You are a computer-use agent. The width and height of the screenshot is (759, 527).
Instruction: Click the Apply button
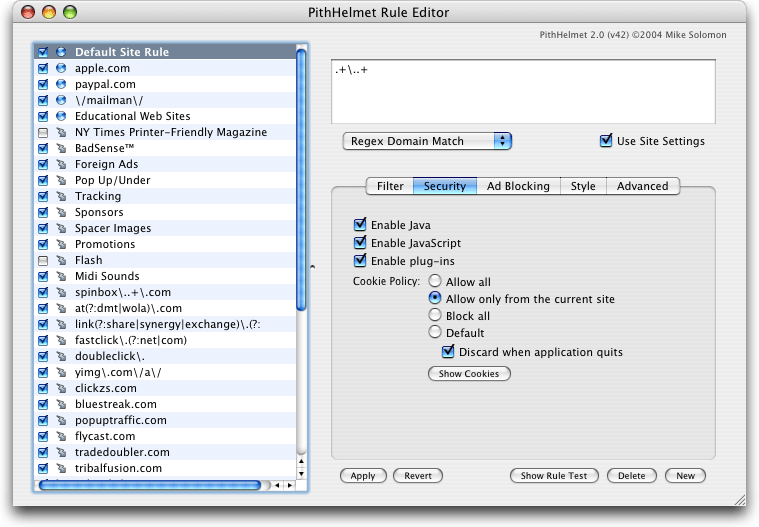(x=363, y=476)
